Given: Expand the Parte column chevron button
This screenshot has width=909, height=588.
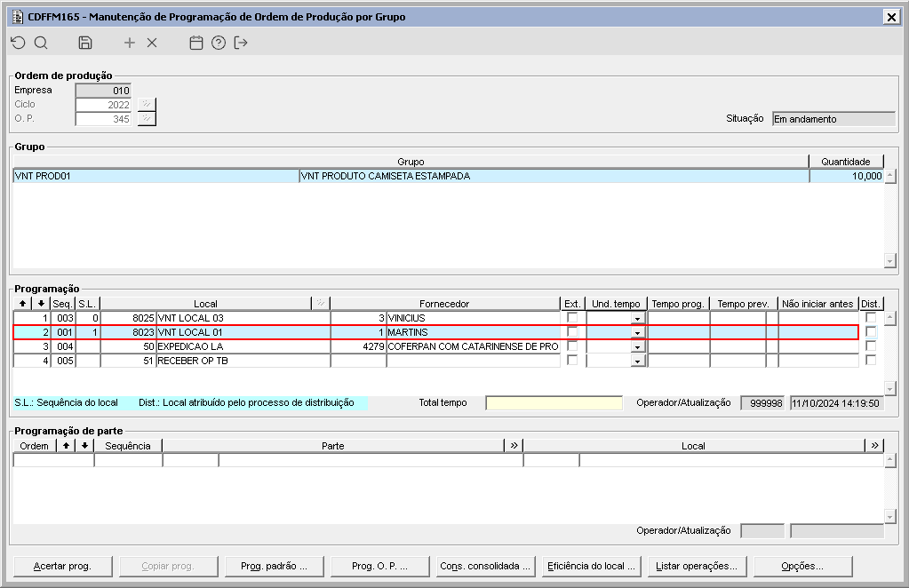Looking at the screenshot, I should point(514,446).
